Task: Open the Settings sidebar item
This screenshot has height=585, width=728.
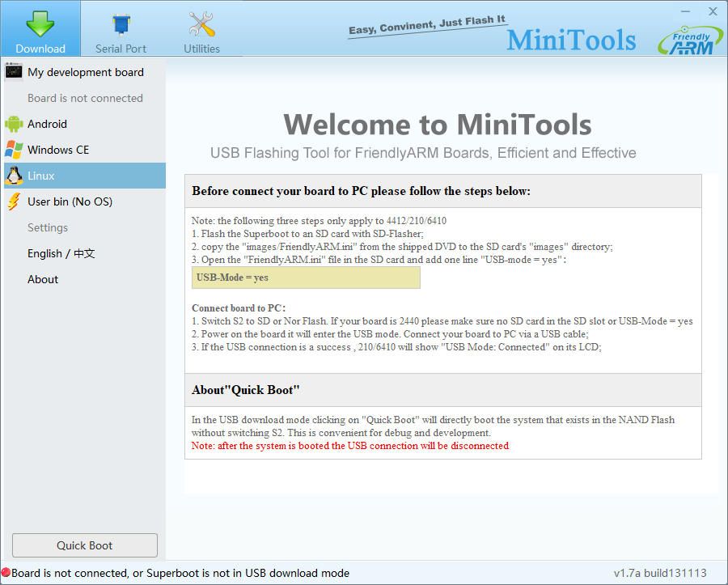Action: pos(85,227)
